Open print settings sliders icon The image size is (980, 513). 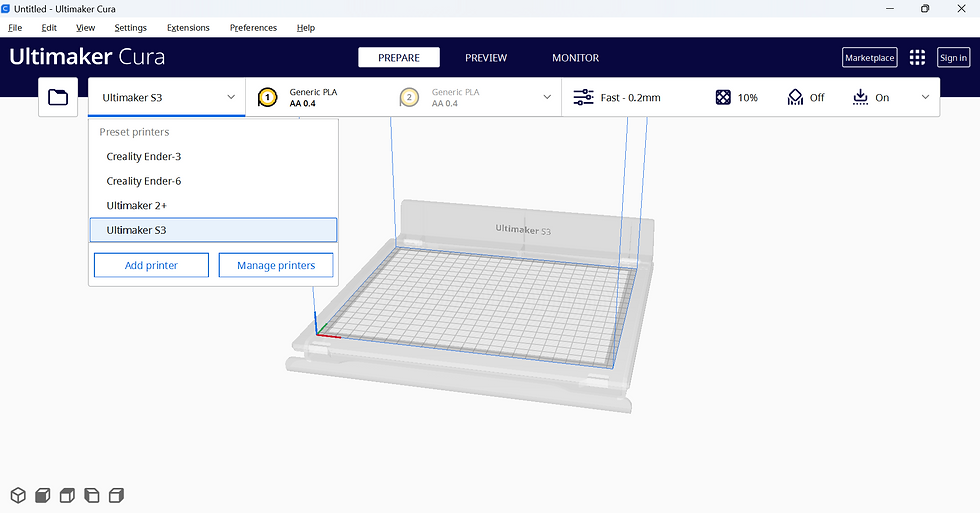pyautogui.click(x=583, y=97)
